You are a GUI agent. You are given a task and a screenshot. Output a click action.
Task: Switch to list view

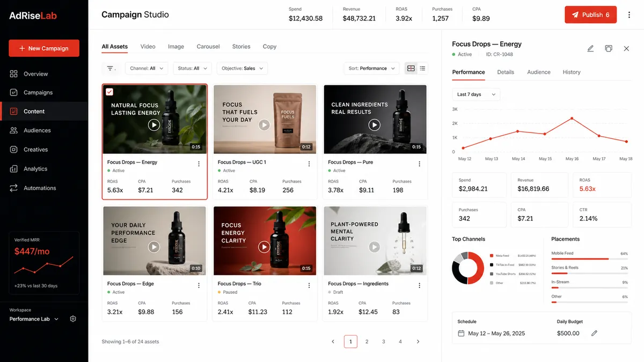point(423,69)
